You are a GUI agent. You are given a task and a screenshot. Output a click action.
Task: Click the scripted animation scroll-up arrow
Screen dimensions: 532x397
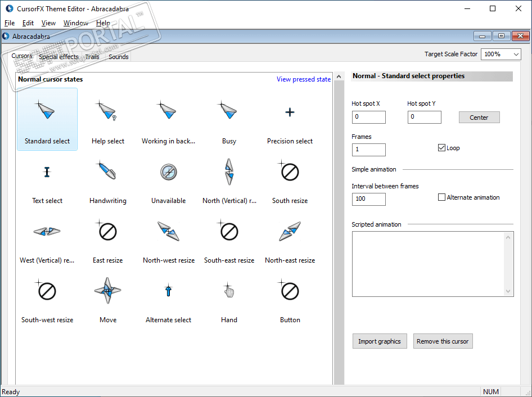(508, 237)
